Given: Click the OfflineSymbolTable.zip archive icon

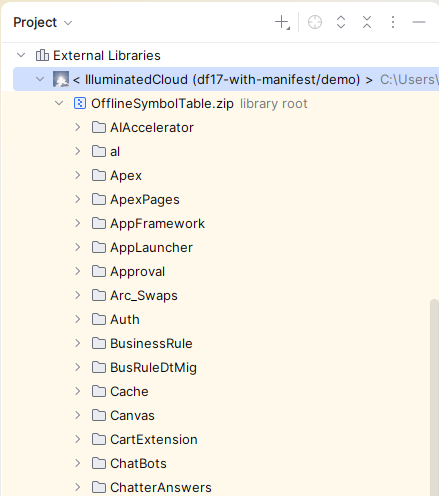Looking at the screenshot, I should [x=80, y=103].
